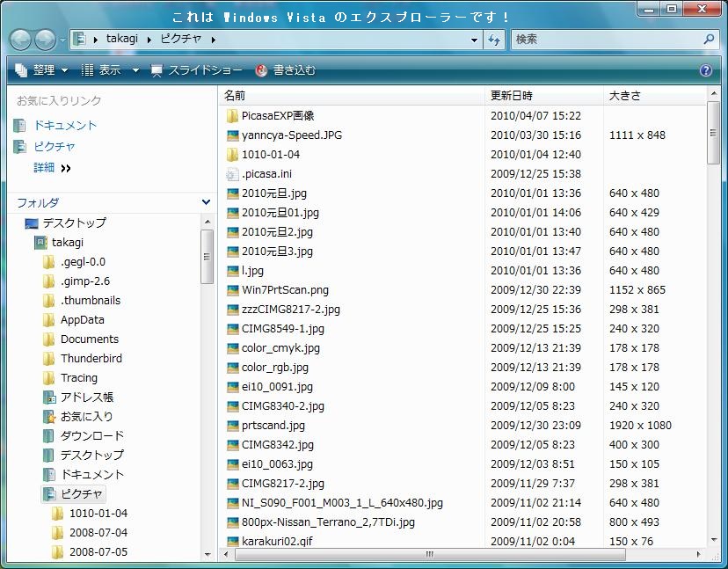Viewport: 728px width, 569px height.
Task: Click the file list vertical scrollbar thumb
Action: (x=713, y=133)
